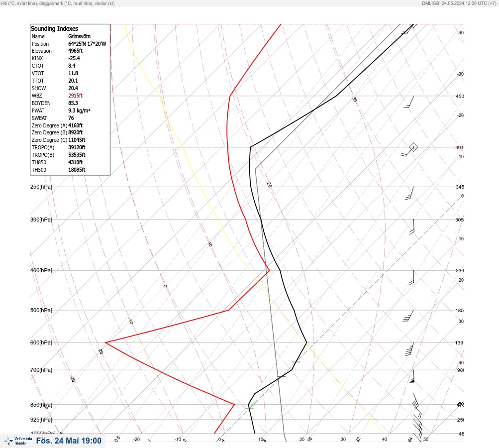Click the wind barb near the 450 line
This screenshot has width=499, height=448.
click(x=409, y=102)
